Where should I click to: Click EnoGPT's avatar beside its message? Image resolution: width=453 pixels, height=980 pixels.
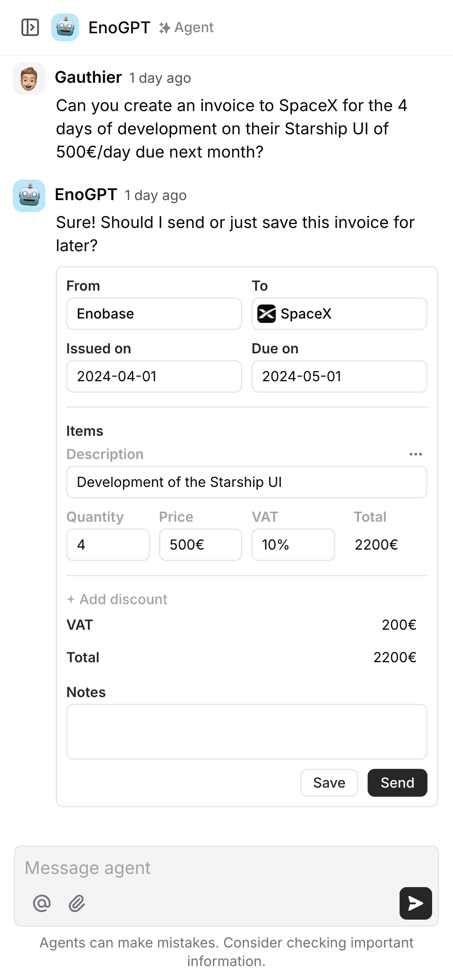pos(29,196)
